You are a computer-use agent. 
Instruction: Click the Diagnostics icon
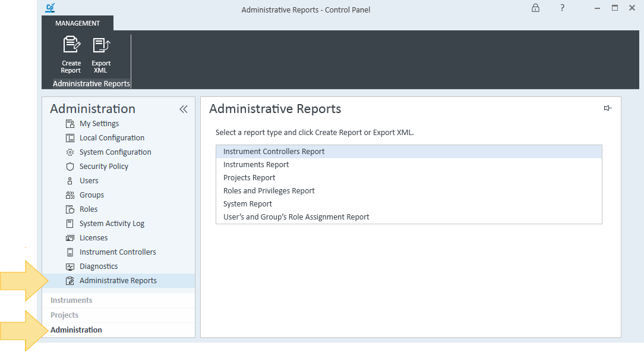pos(70,266)
